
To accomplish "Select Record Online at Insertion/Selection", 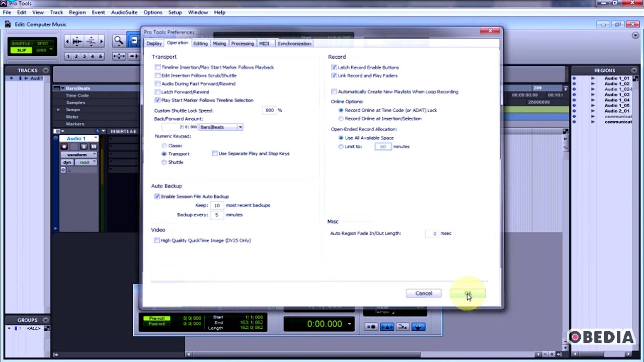I will (341, 119).
